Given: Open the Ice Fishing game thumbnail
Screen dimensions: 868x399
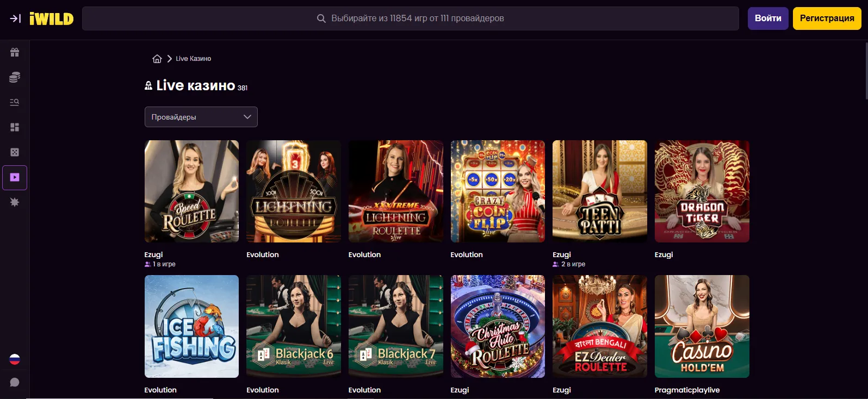Looking at the screenshot, I should click(191, 326).
